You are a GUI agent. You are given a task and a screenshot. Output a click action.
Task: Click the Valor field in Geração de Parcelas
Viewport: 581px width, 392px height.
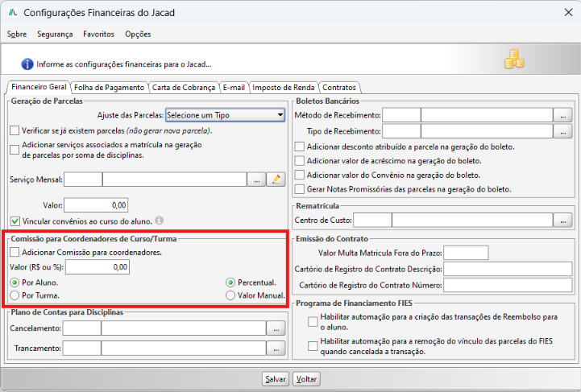coord(96,205)
